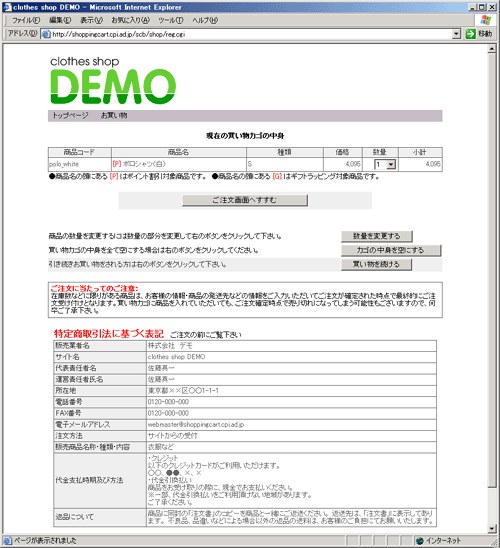
Task: Click 移動 label next to Go button
Action: (x=485, y=34)
